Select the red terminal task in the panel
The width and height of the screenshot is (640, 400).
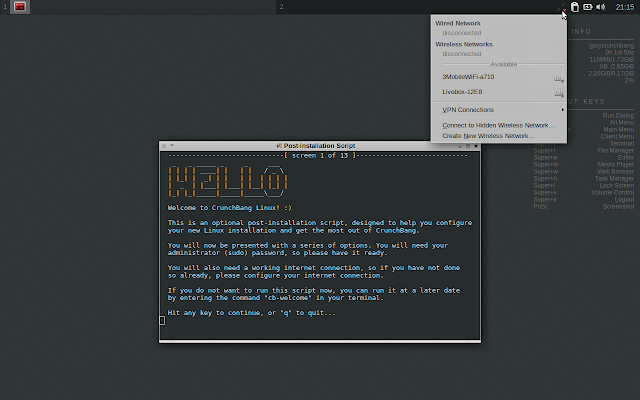(20, 7)
